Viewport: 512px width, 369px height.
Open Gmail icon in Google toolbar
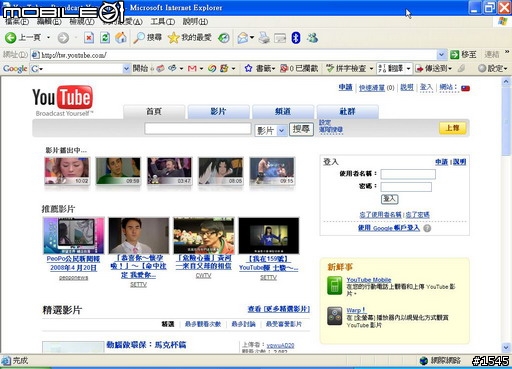[x=192, y=69]
